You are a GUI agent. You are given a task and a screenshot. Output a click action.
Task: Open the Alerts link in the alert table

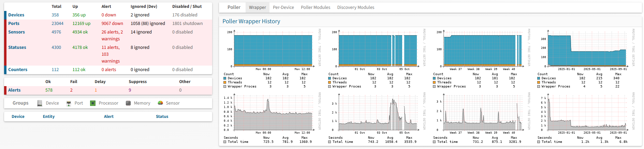point(14,90)
